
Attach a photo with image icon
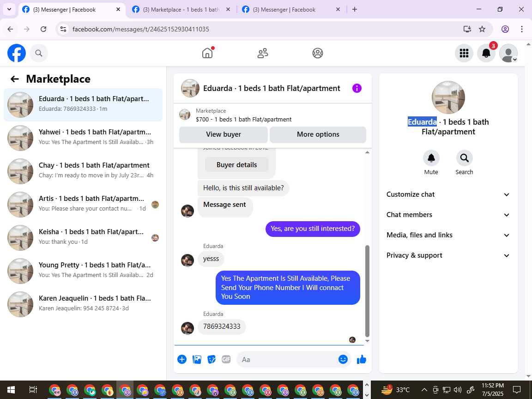tap(197, 359)
